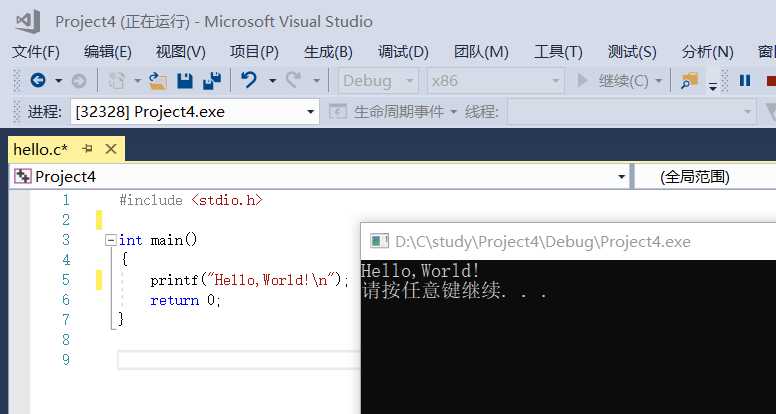
Task: Click the 线程 thread label
Action: coord(482,112)
